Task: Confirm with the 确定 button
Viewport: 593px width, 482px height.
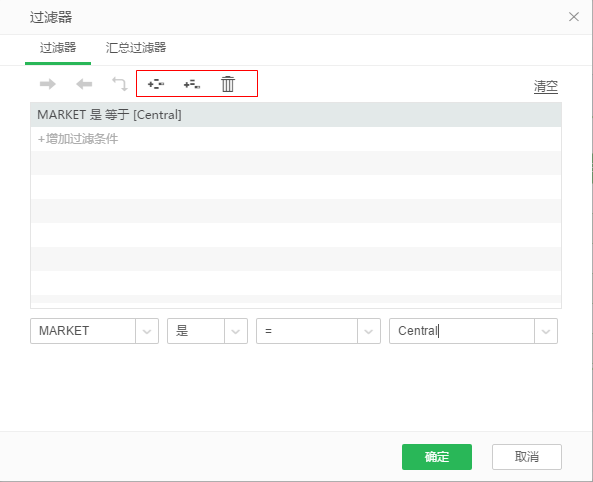Action: [x=437, y=457]
